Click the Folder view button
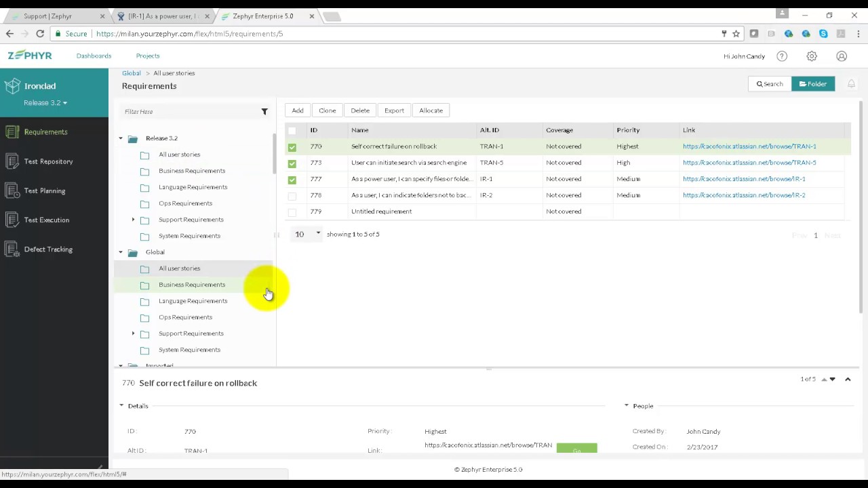The image size is (868, 488). pos(812,84)
